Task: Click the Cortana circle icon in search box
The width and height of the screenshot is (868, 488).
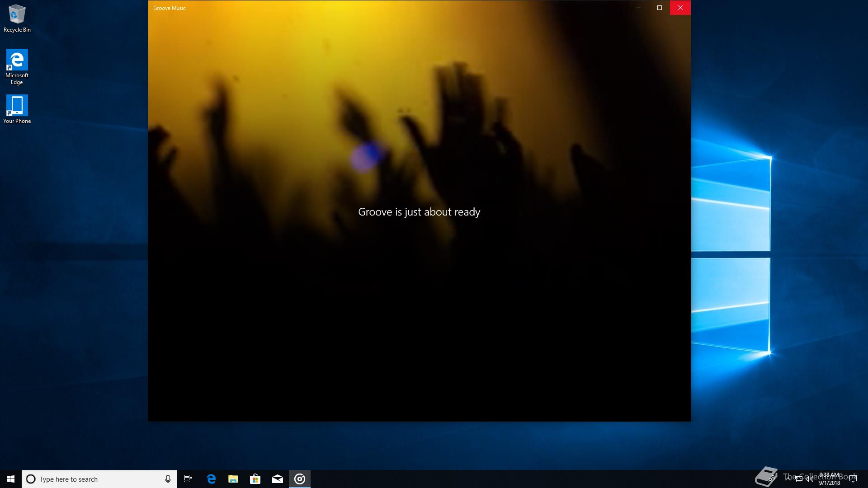Action: 31,479
